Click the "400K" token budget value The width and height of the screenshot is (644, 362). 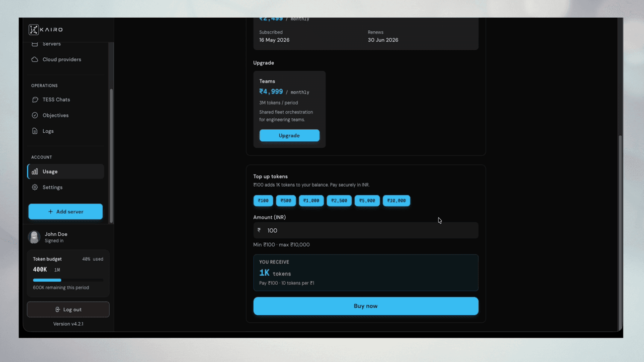[40, 269]
